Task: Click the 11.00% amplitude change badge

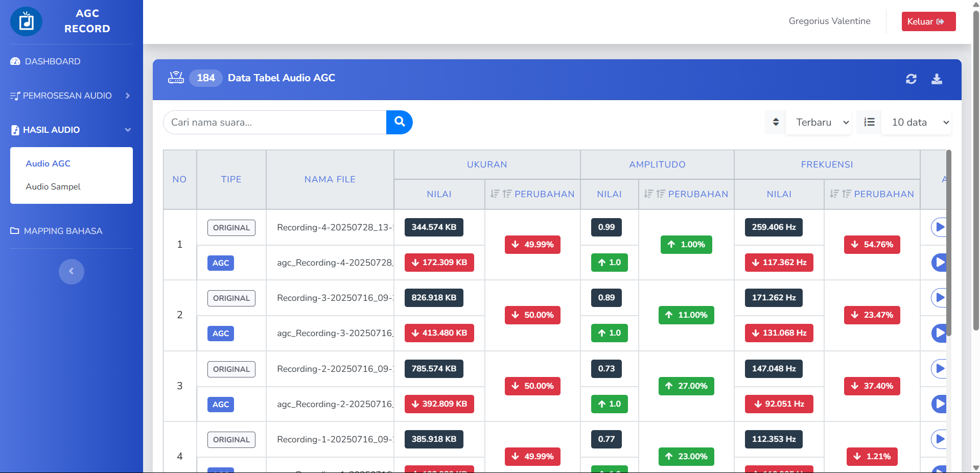Action: coord(686,315)
